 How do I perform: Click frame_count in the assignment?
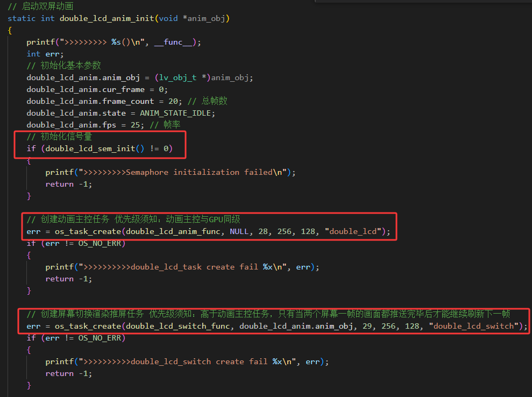(128, 101)
